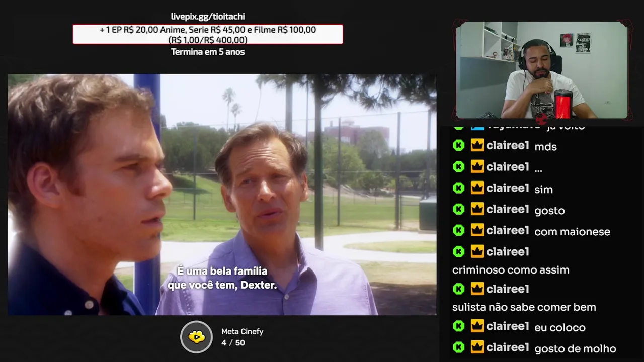
Task: Click the crown badge of the 'criminoso como assim' message
Action: click(477, 251)
